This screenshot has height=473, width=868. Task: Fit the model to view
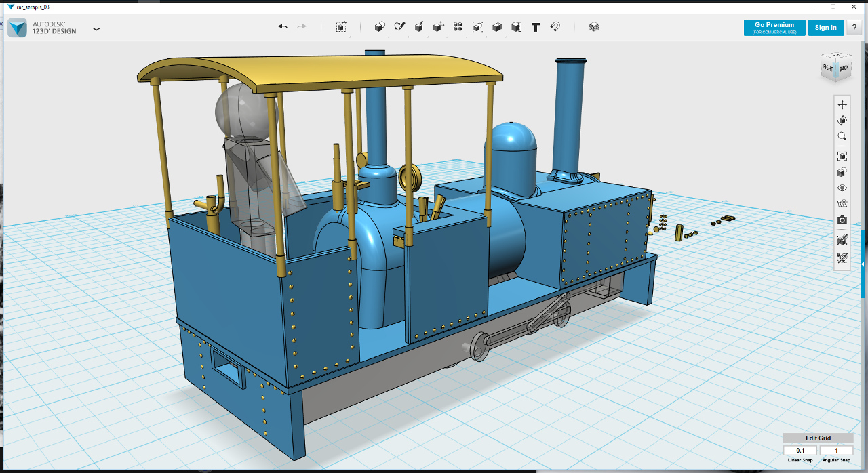tap(842, 156)
